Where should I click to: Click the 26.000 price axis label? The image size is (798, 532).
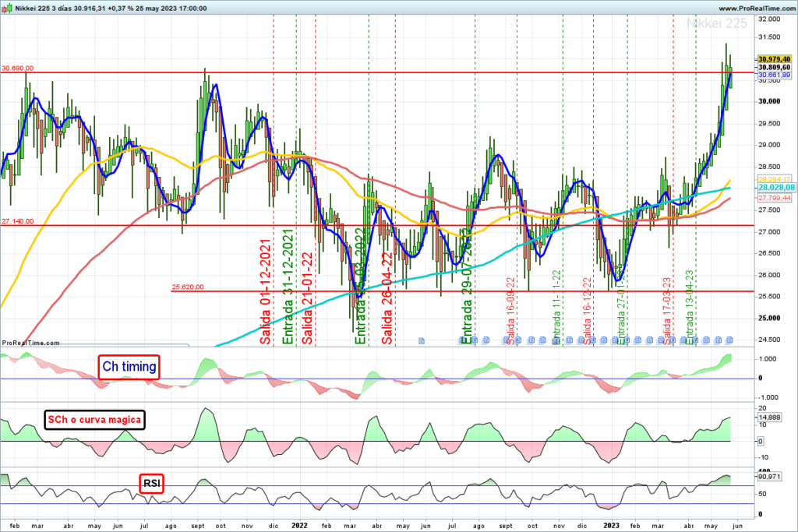(769, 275)
